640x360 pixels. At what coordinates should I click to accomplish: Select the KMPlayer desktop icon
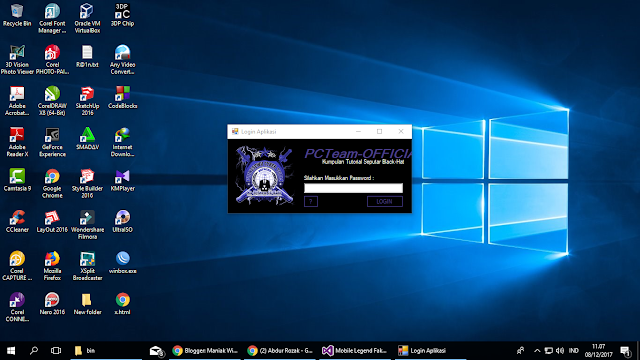(122, 180)
